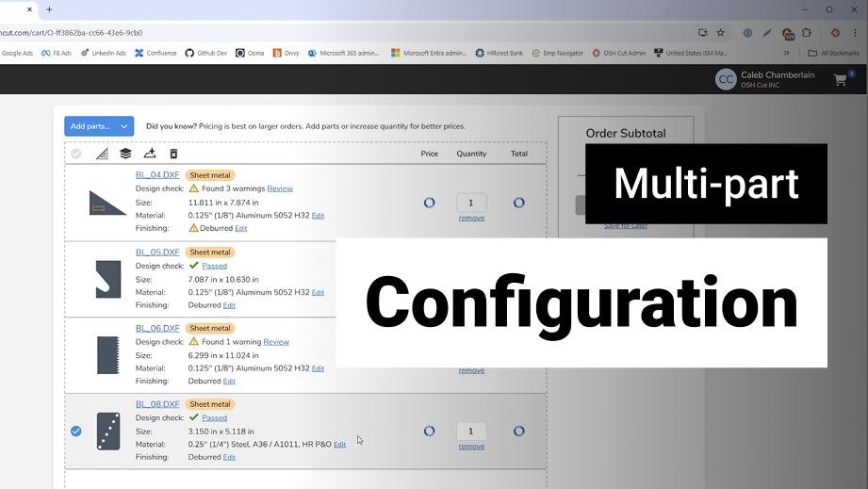Click the trash delete icon in the cart toolbar

tap(173, 154)
